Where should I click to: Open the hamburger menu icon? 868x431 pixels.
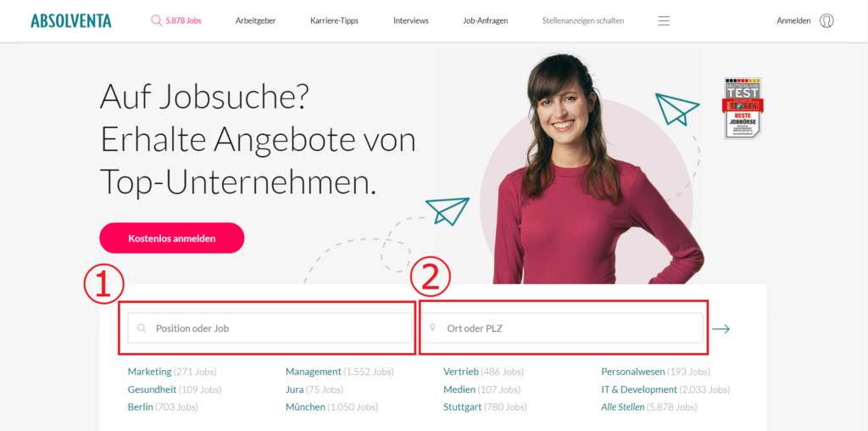[664, 21]
